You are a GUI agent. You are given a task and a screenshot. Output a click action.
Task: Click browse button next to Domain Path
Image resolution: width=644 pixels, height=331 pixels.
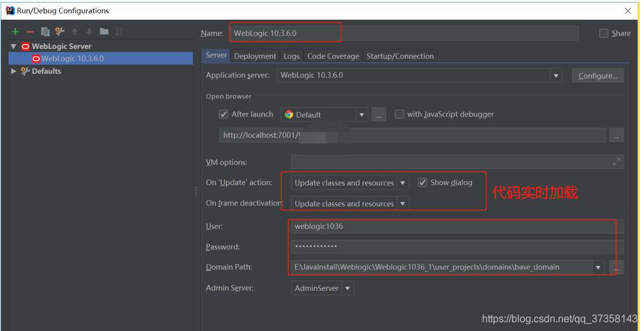pyautogui.click(x=617, y=267)
